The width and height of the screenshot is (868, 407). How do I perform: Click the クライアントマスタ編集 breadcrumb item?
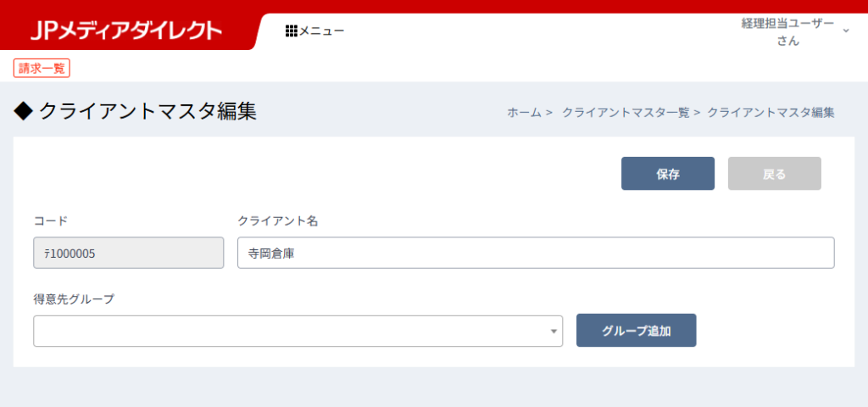coord(771,112)
